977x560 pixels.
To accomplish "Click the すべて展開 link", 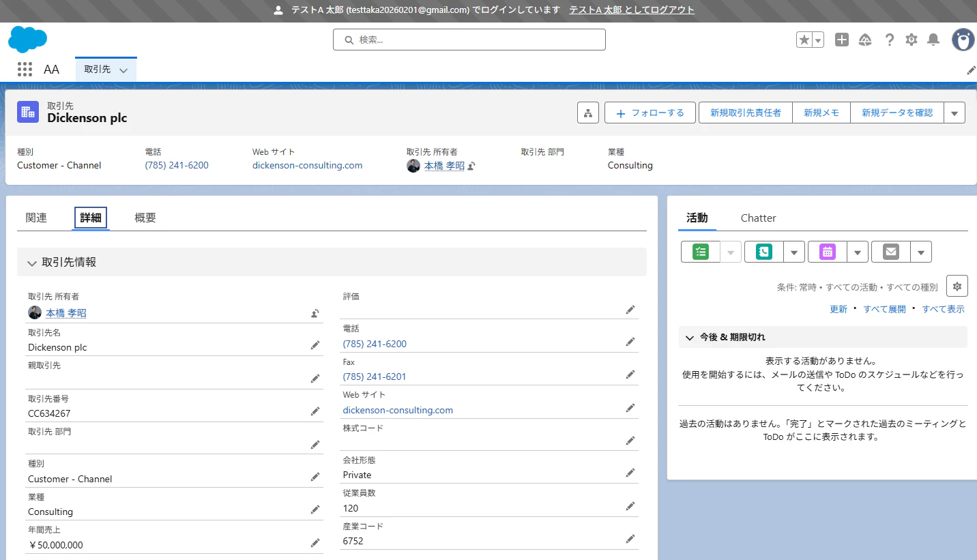I will tap(885, 309).
